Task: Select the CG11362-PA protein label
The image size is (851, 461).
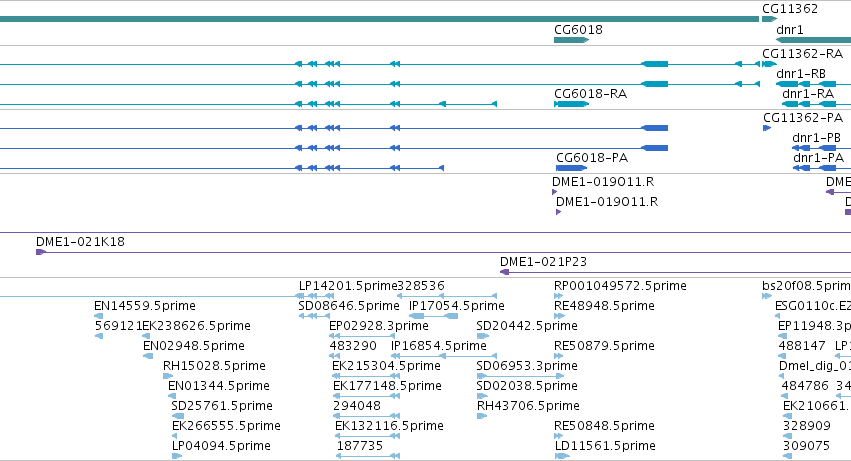Action: coord(803,118)
